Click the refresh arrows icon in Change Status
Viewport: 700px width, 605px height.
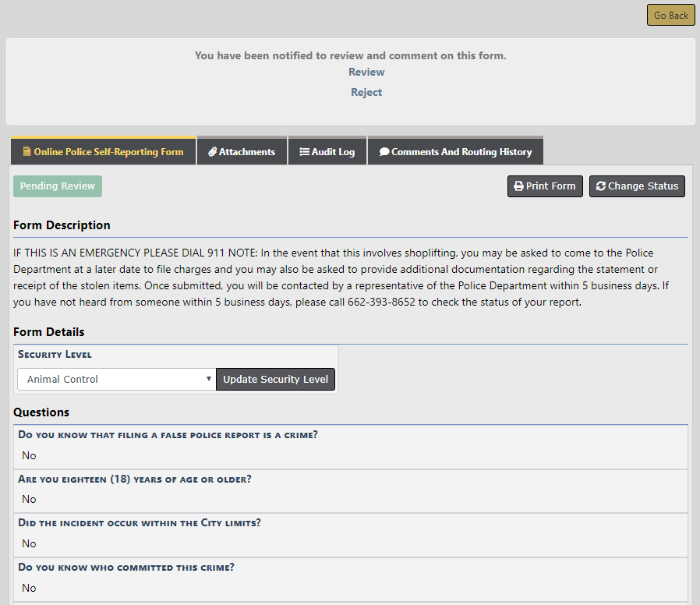coord(600,186)
